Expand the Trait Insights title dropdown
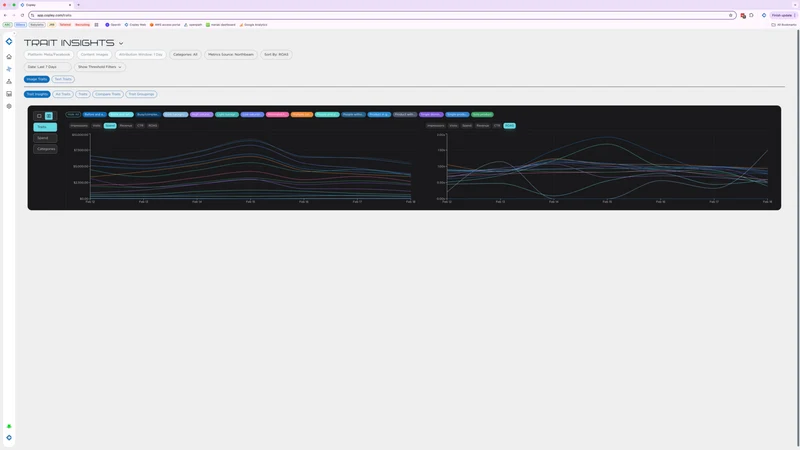 121,43
